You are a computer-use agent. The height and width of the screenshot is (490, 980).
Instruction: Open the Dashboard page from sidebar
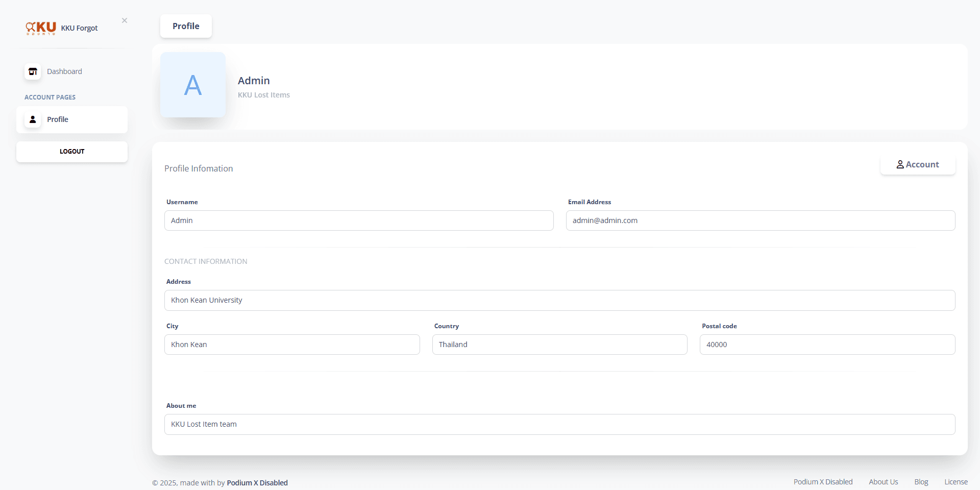64,71
